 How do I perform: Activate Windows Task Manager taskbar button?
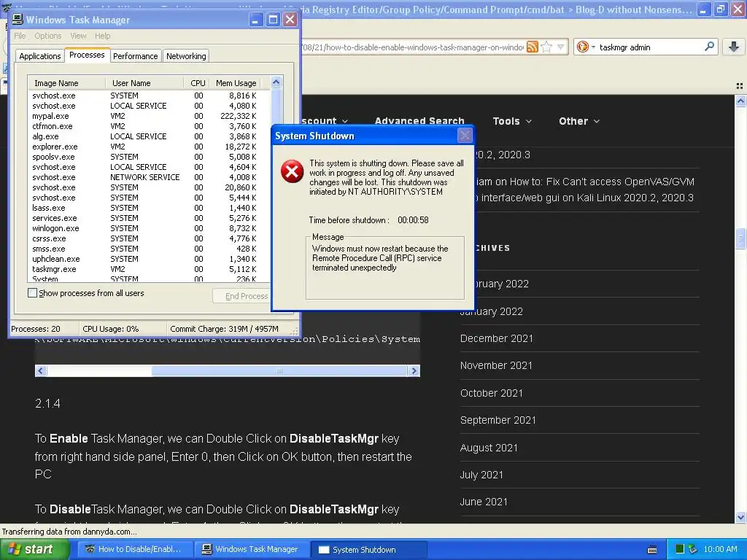point(251,549)
